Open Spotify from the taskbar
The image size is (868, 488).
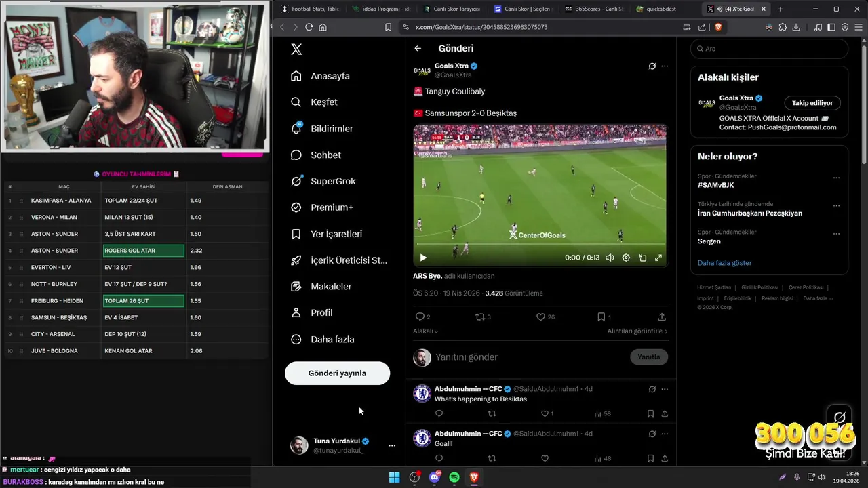pos(454,477)
